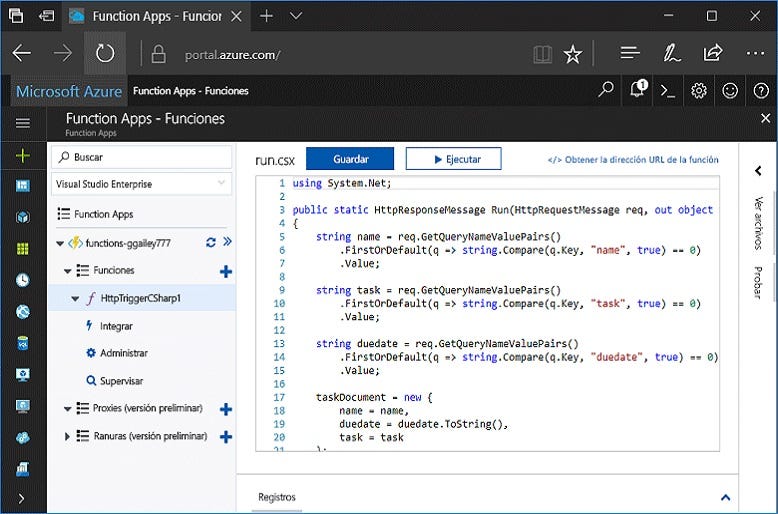Close the Function Apps blade X
The image size is (778, 514).
pos(766,118)
